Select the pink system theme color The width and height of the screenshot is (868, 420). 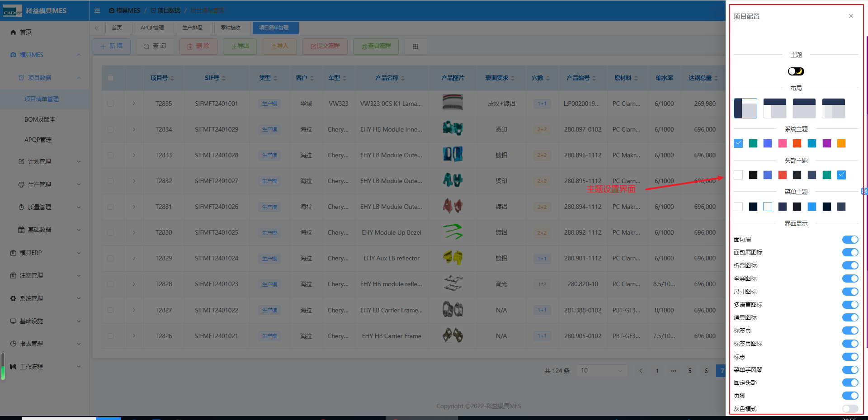click(782, 143)
